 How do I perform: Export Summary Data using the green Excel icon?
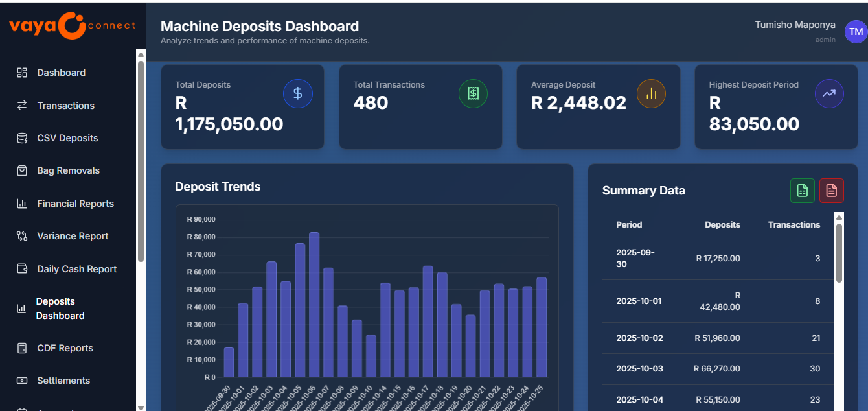coord(802,191)
